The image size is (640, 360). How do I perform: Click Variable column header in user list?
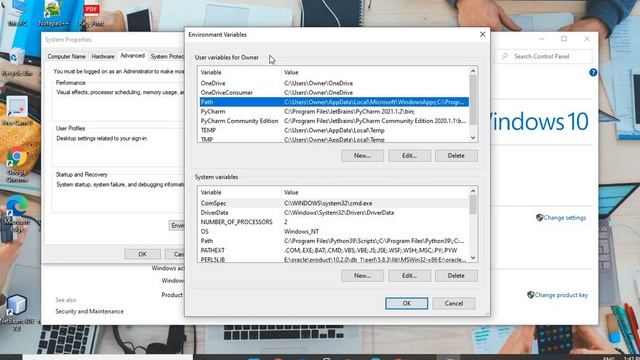pyautogui.click(x=239, y=72)
